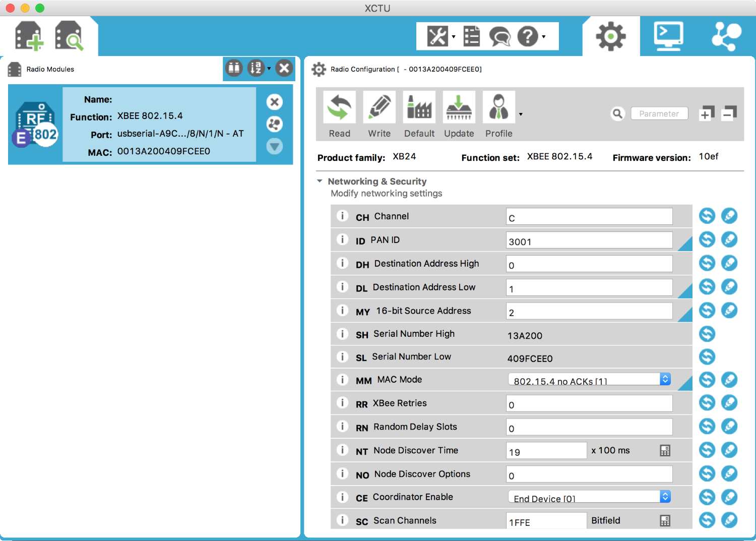Refresh the PAN ID parameter
Screen dimensions: 756x541
707,239
